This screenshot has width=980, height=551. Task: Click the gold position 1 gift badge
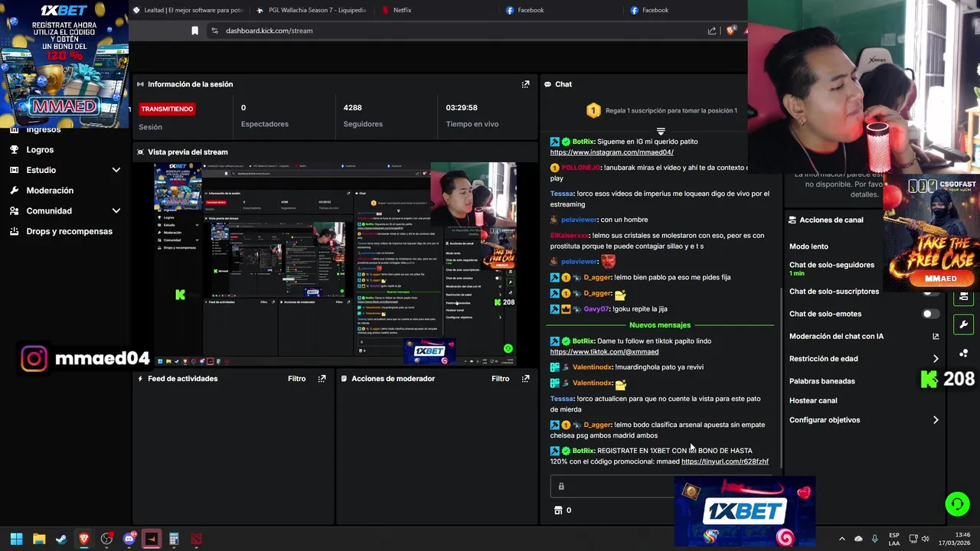tap(593, 111)
